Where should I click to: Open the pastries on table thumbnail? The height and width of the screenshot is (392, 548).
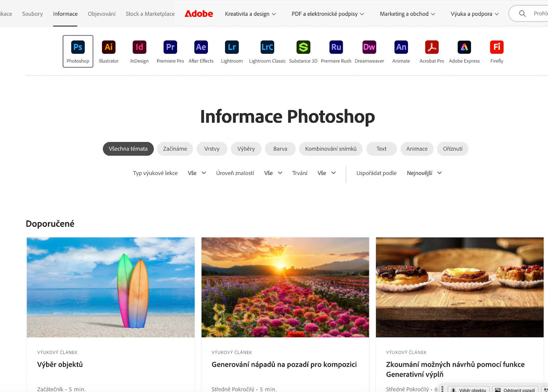[460, 287]
